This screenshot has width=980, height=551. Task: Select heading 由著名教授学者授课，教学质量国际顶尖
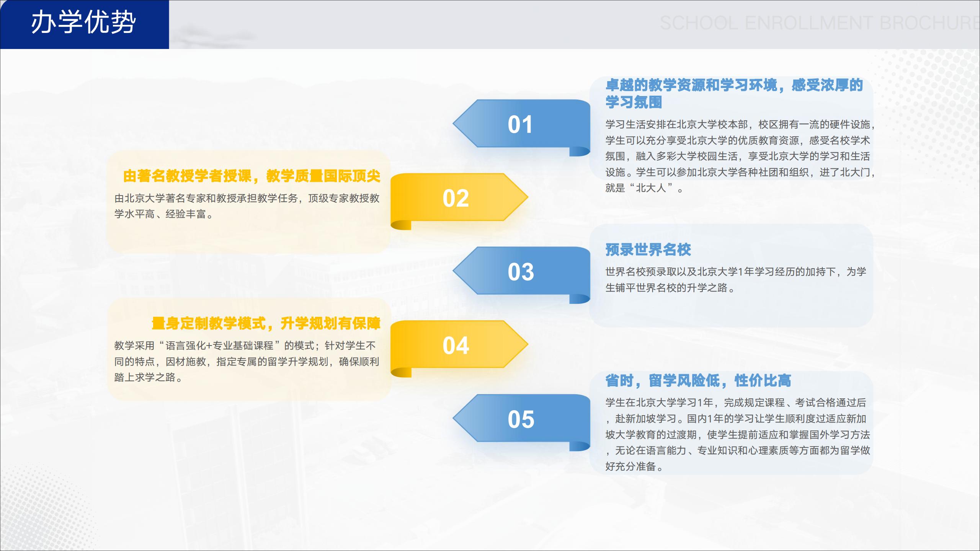(x=252, y=176)
